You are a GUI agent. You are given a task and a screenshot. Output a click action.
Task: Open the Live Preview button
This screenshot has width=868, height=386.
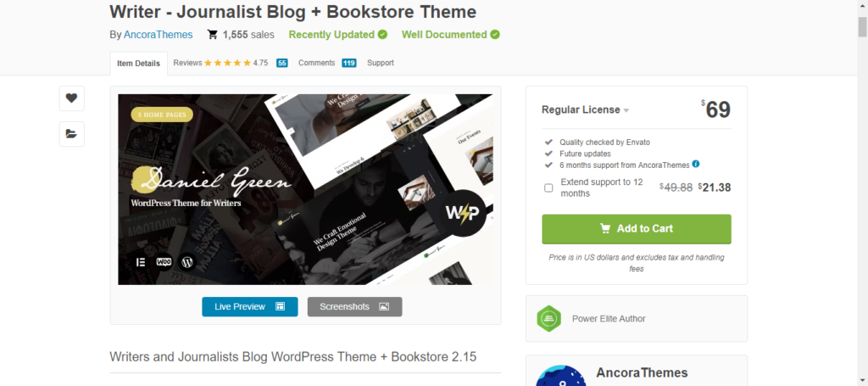(x=250, y=307)
